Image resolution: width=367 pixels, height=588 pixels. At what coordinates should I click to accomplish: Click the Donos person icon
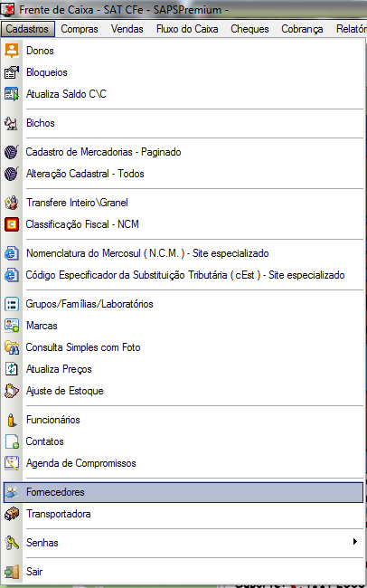12,51
